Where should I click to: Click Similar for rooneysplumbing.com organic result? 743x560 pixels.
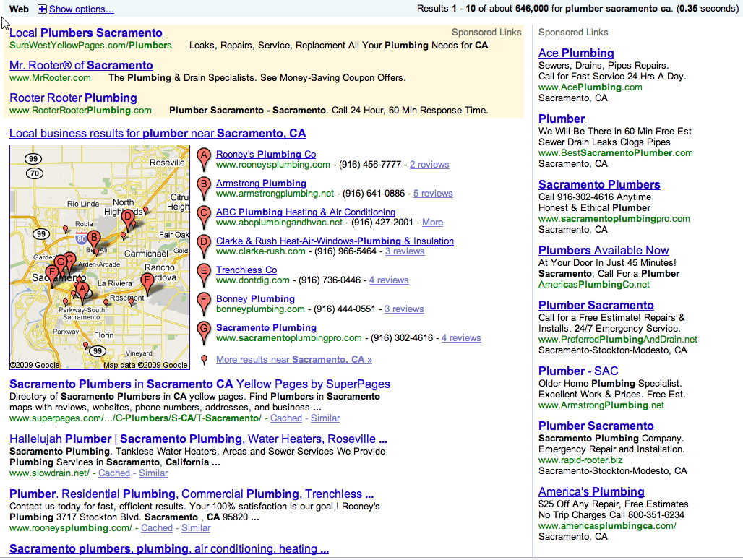[196, 527]
